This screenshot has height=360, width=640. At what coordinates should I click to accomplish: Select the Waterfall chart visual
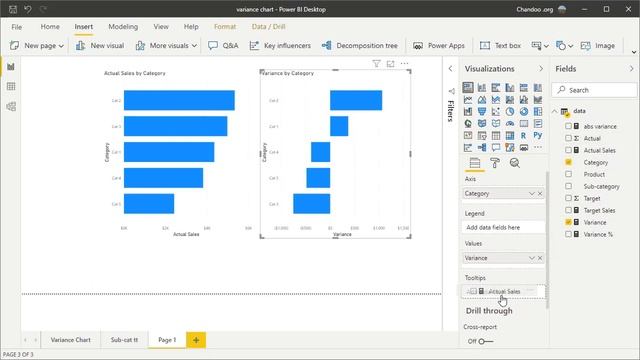468,111
